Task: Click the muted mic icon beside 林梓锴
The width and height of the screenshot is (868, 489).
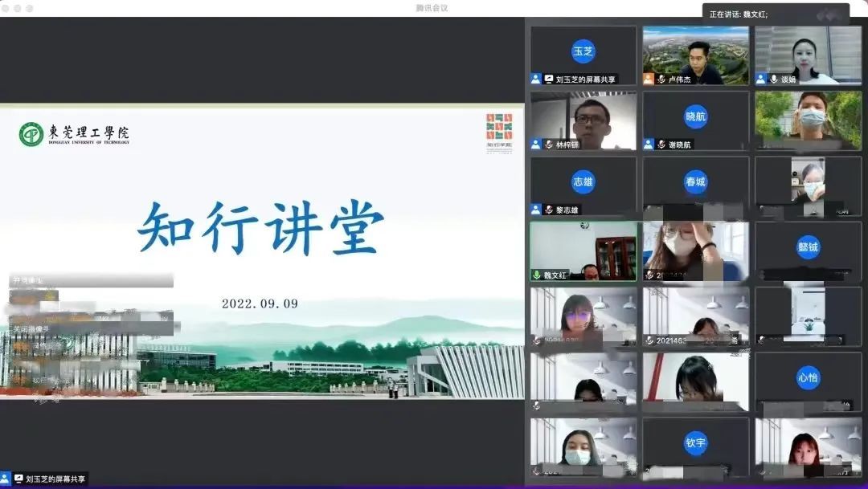Action: tap(549, 145)
